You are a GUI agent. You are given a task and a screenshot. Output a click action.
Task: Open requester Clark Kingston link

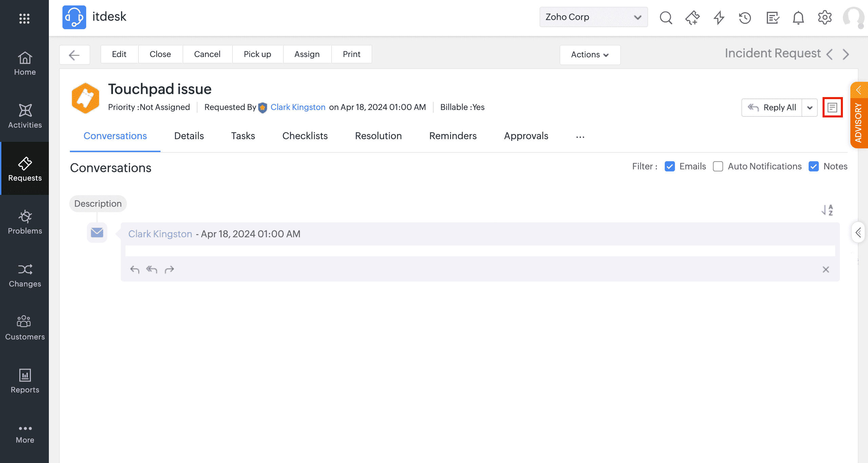[x=298, y=107]
